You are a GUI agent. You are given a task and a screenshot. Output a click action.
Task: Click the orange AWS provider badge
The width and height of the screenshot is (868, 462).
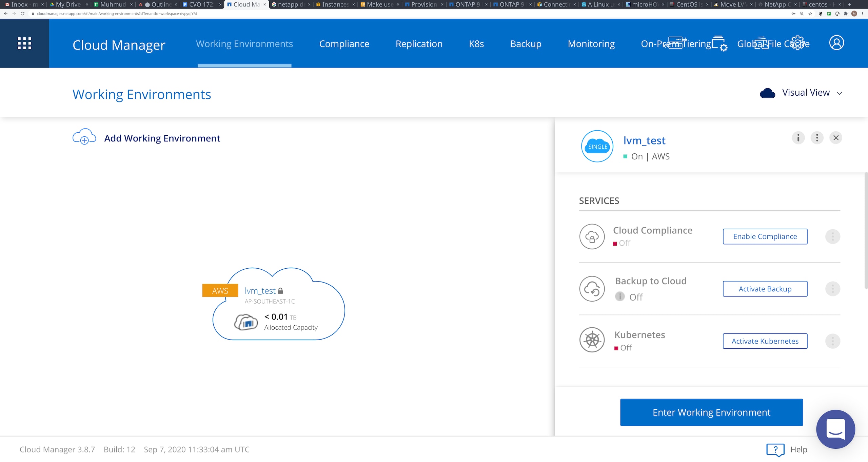tap(220, 291)
